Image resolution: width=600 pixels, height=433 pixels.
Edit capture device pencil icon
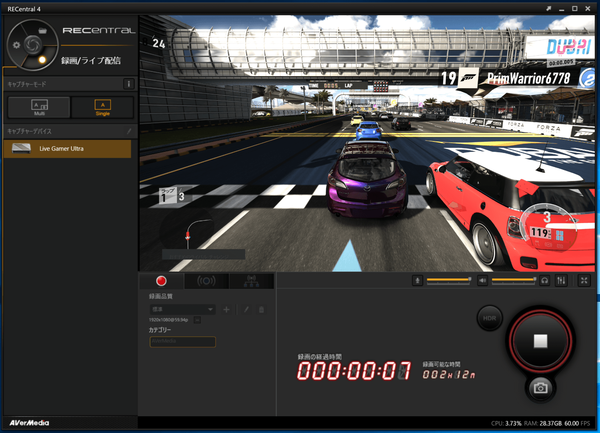click(x=129, y=131)
